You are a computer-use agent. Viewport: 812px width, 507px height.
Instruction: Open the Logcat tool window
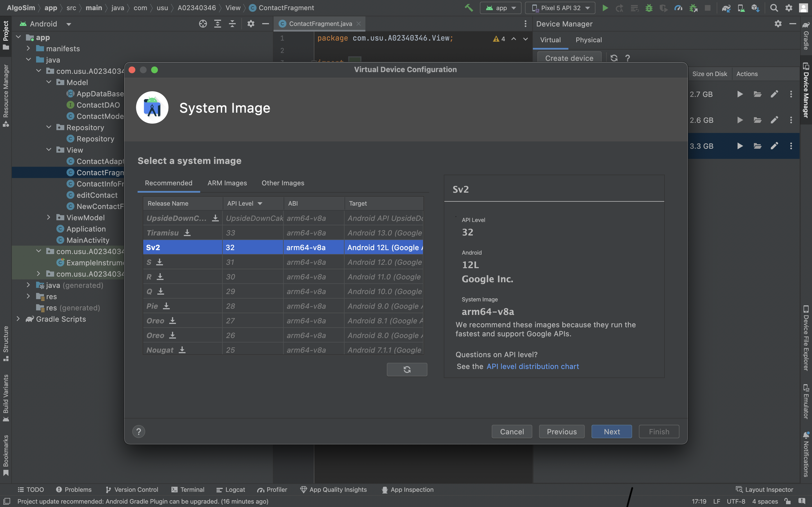pyautogui.click(x=231, y=490)
